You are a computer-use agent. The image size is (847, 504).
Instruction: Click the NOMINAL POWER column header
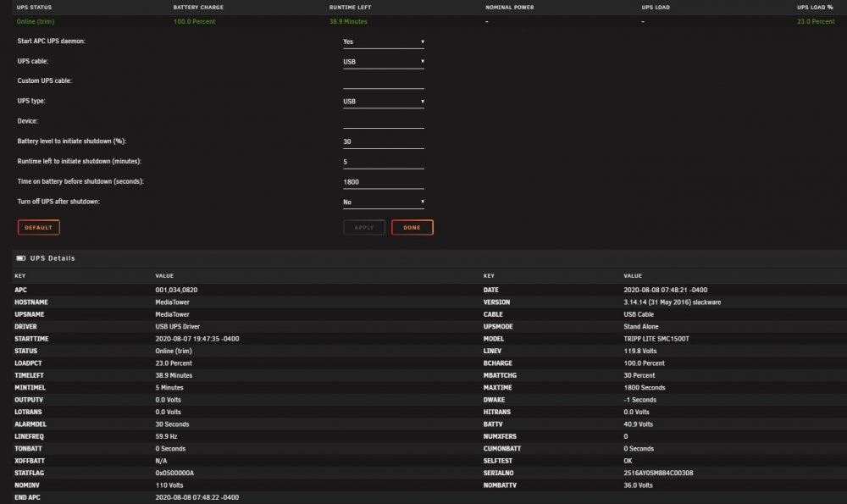tap(509, 8)
